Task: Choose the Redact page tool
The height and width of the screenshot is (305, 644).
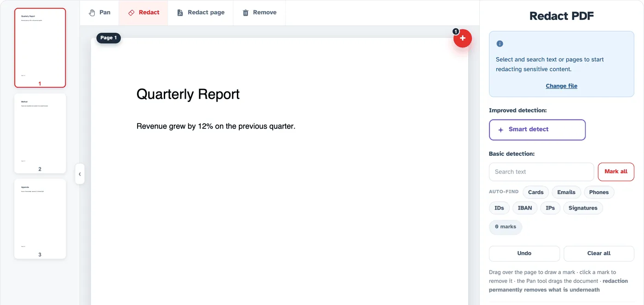Action: click(201, 12)
